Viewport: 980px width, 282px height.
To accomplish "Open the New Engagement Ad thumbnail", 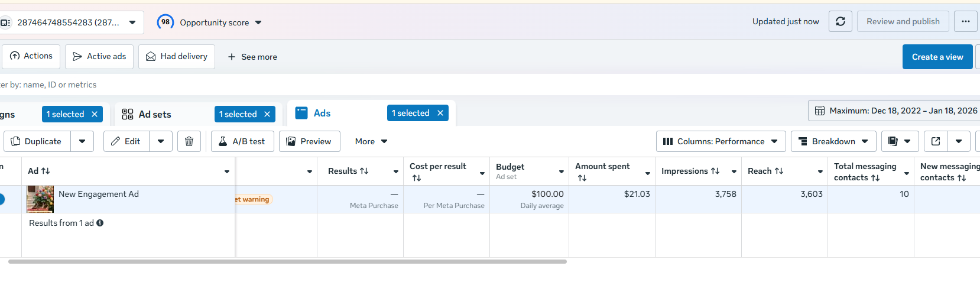I will (x=40, y=199).
